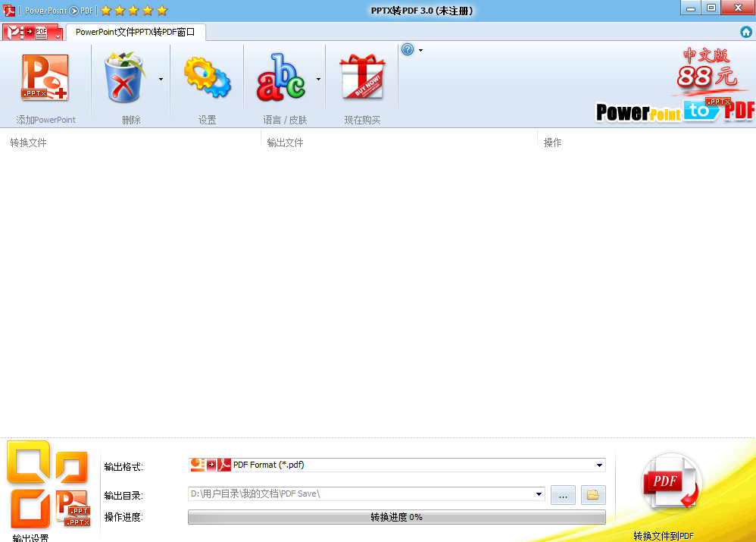Expand the help menu dropdown arrow
This screenshot has height=542, width=756.
point(421,50)
